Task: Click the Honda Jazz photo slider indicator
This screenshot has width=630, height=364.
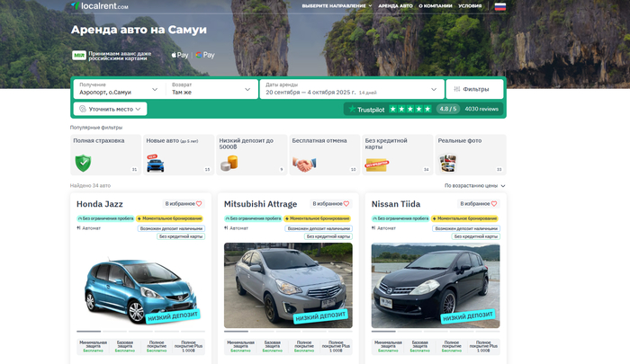Action: (88, 332)
